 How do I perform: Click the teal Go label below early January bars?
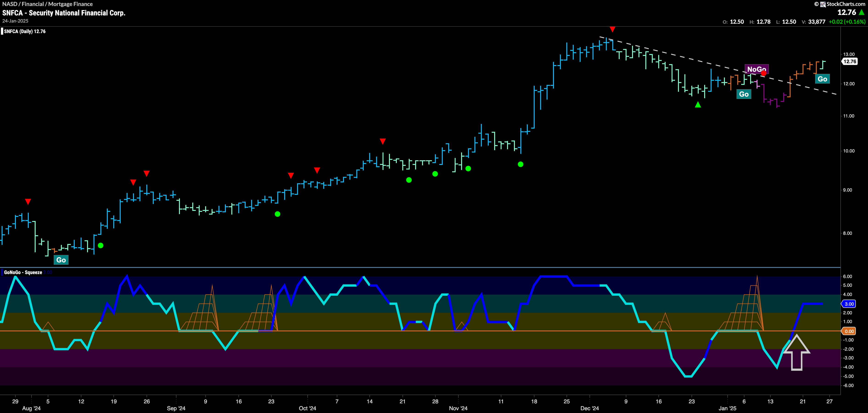pyautogui.click(x=744, y=95)
